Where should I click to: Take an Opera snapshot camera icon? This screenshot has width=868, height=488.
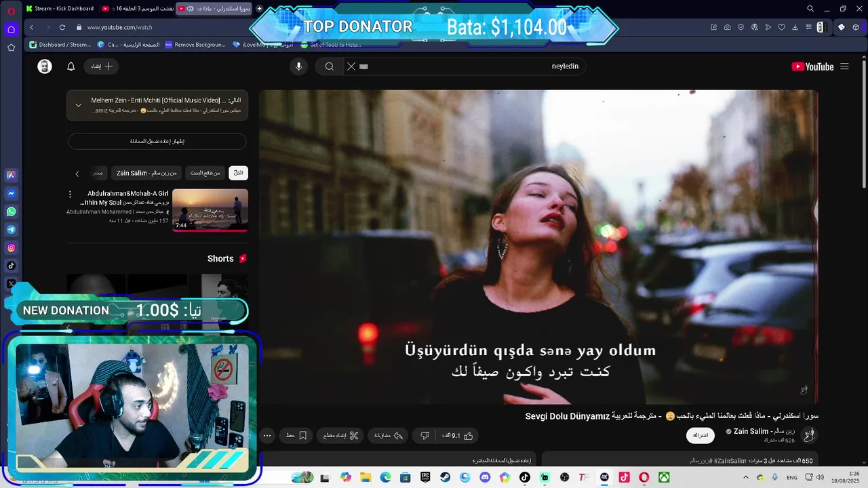727,27
